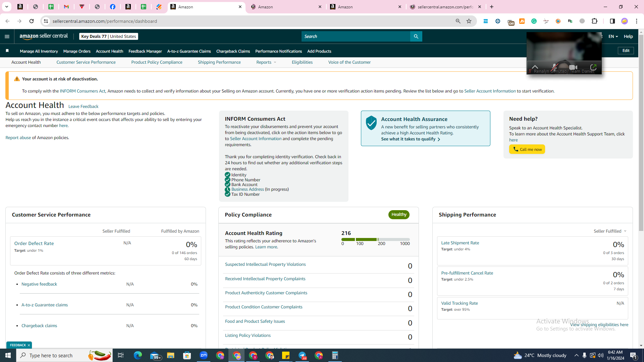The height and width of the screenshot is (362, 644).
Task: Open the Seller Central hamburger menu
Action: pos(7,37)
